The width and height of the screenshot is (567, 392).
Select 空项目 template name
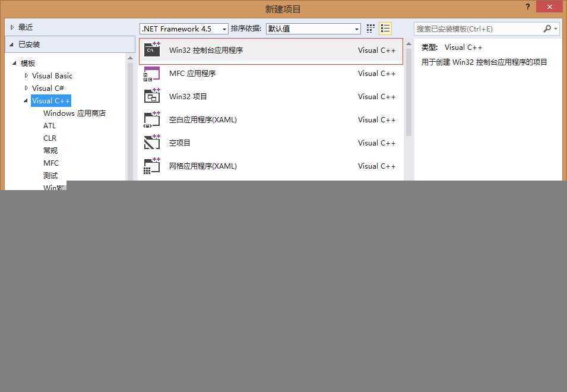pos(179,143)
